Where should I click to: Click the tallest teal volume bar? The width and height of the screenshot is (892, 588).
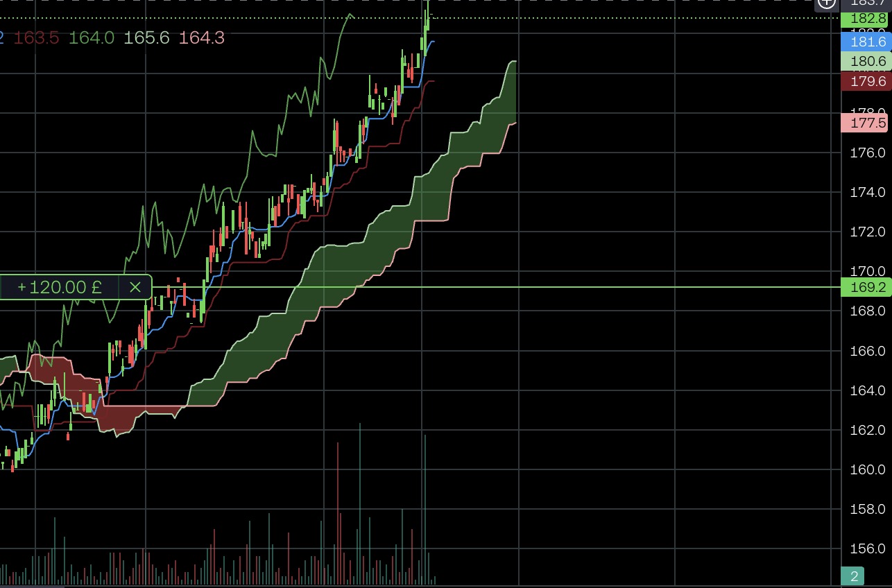point(360,503)
